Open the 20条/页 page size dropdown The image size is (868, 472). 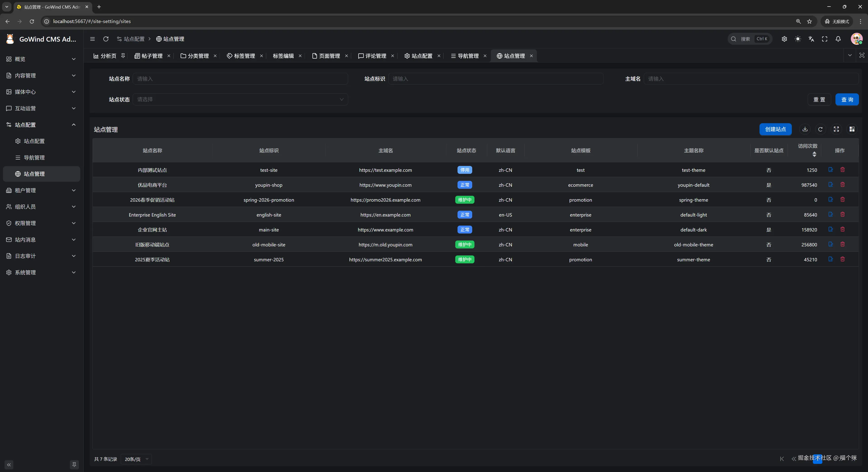coord(136,459)
